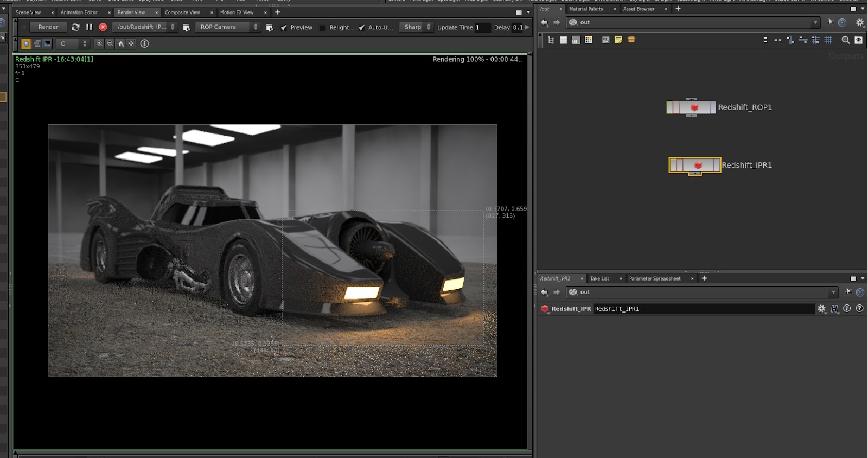Screen dimensions: 868x458
Task: Open the gear menu in parameter pane
Action: 822,309
